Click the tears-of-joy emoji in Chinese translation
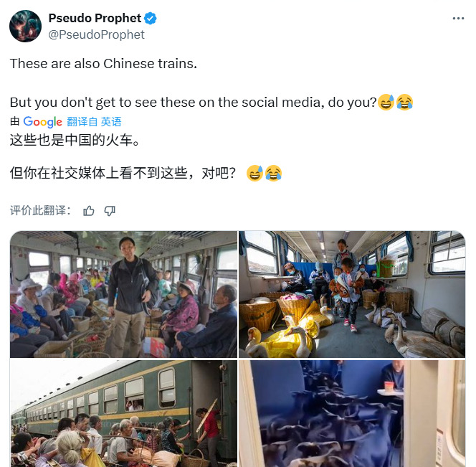Screen dimensions: 476x467 273,173
